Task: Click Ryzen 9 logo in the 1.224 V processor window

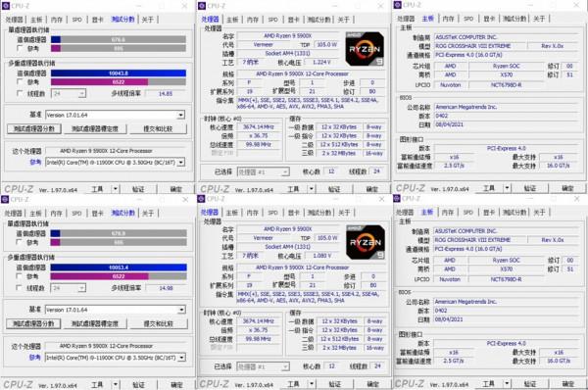Action: [365, 49]
